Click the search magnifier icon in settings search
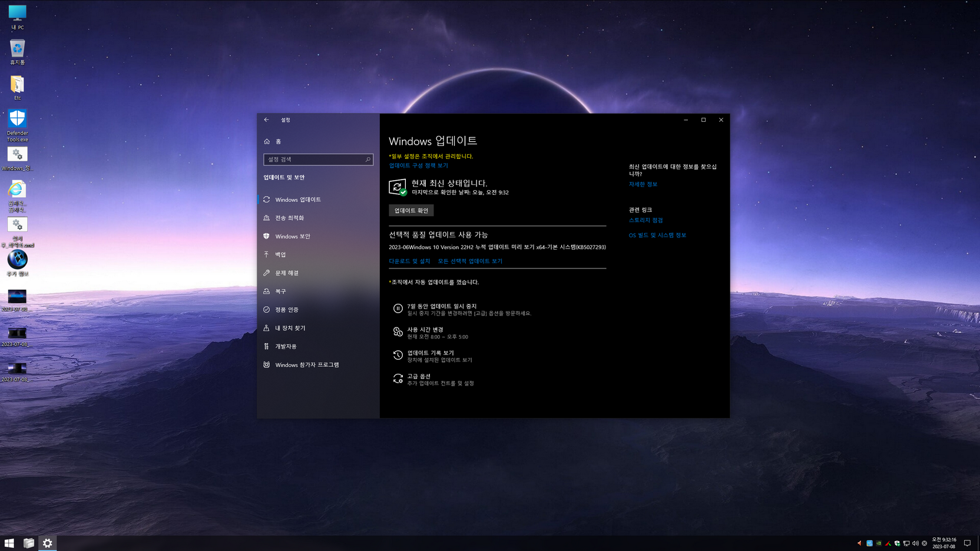 click(x=367, y=160)
